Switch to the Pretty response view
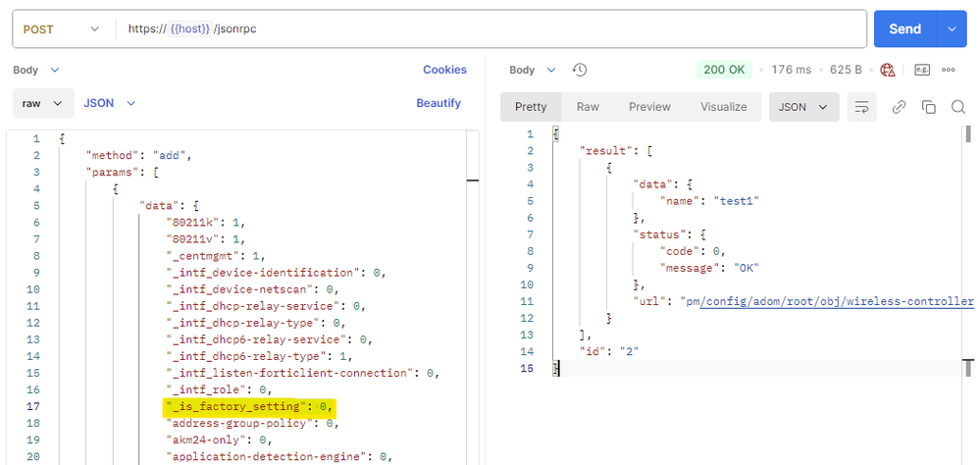 (531, 107)
